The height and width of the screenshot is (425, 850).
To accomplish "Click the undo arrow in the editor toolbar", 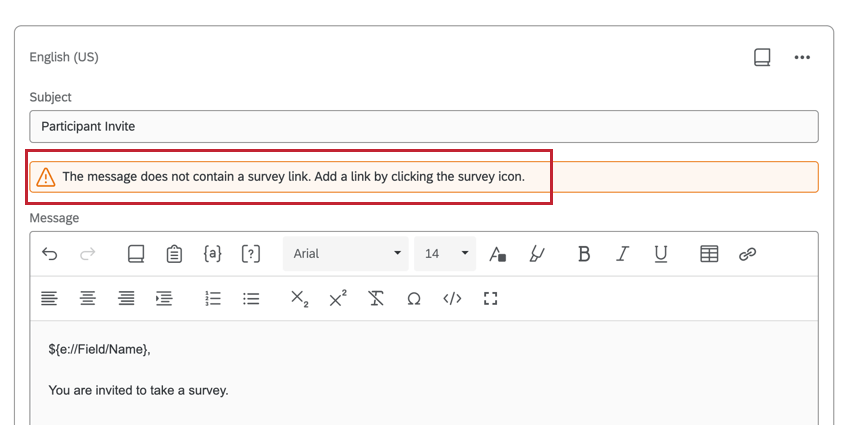I will [50, 254].
